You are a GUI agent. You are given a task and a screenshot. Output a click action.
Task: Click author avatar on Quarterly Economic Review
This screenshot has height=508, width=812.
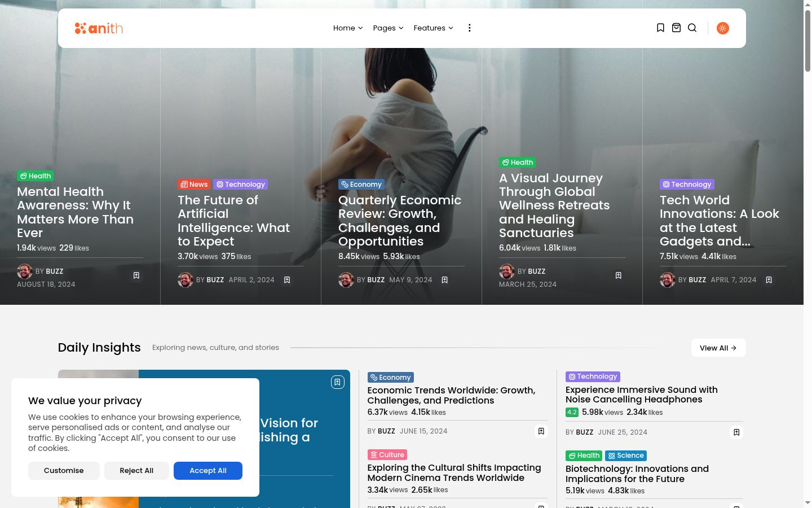(346, 280)
